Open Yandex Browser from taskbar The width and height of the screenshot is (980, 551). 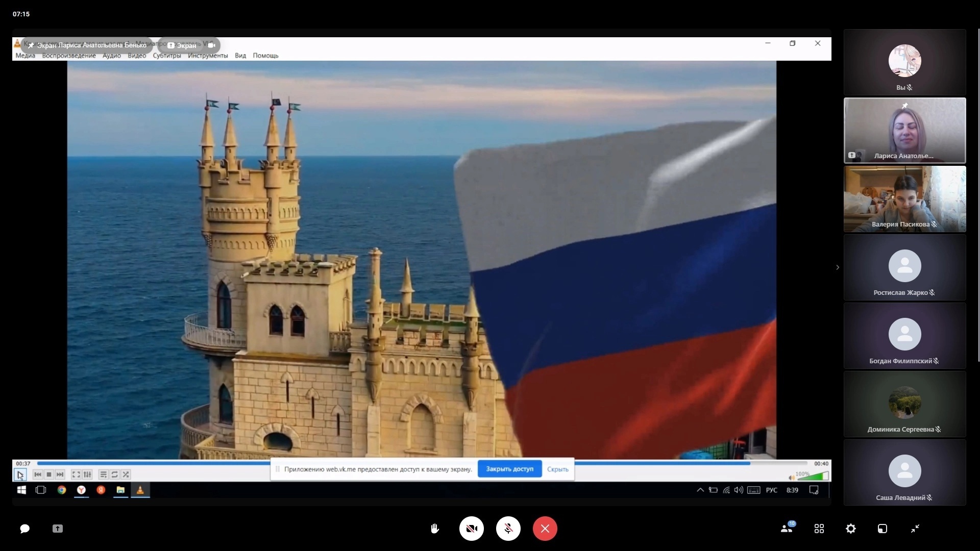point(81,490)
